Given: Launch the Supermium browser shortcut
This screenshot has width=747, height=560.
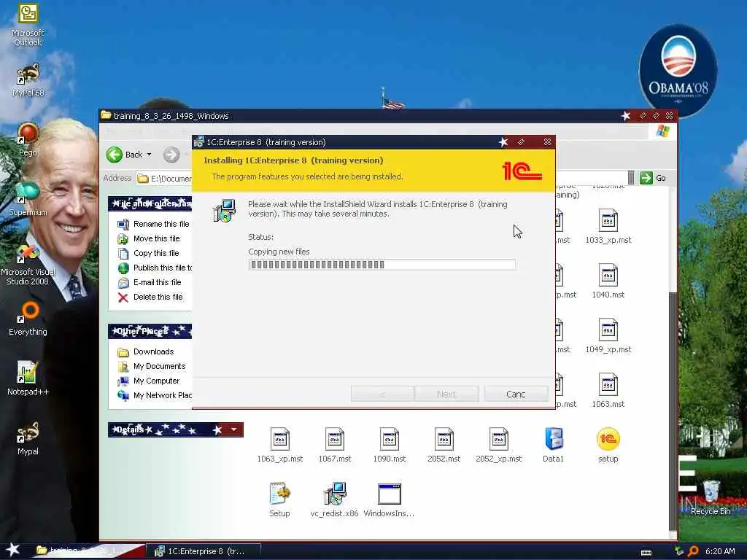Looking at the screenshot, I should (x=28, y=199).
